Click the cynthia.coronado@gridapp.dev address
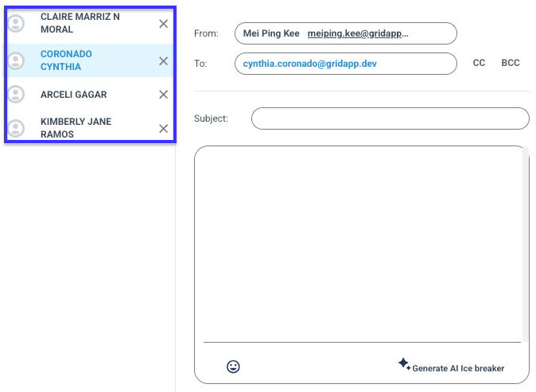The image size is (536, 392). pos(309,64)
